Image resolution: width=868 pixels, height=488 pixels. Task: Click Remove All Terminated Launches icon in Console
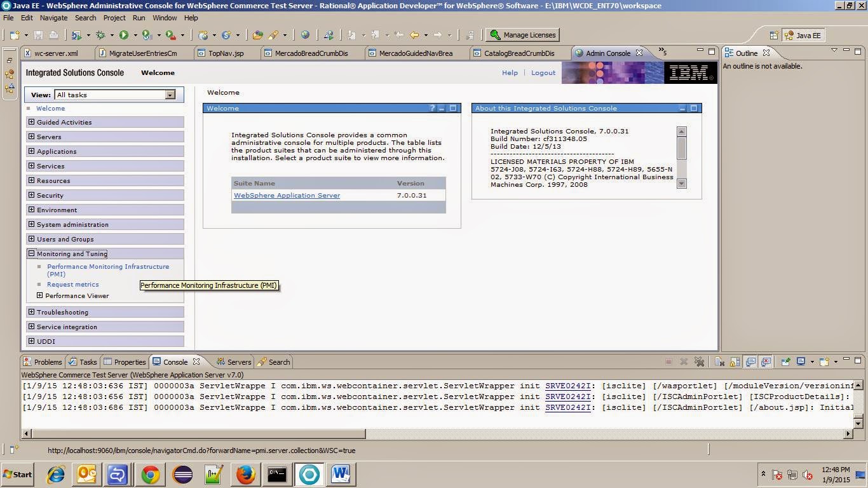click(x=699, y=362)
